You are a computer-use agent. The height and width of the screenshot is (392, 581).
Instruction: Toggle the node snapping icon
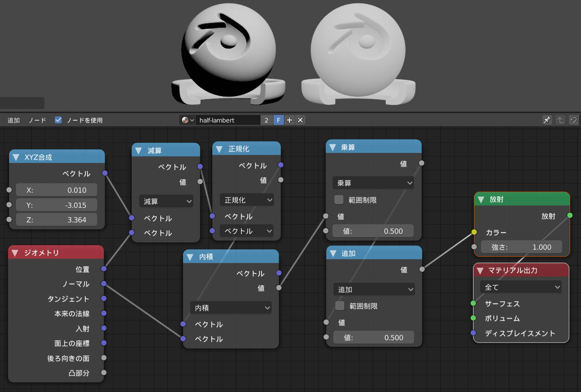[573, 120]
